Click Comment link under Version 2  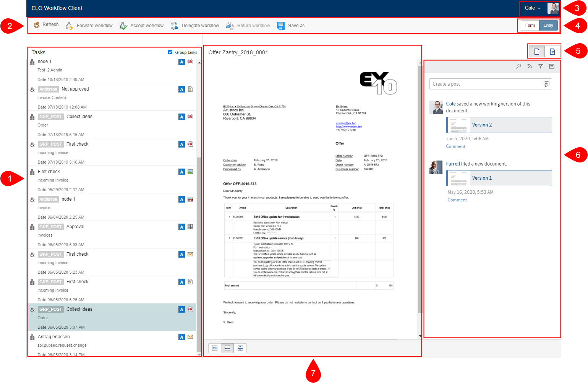tap(456, 146)
